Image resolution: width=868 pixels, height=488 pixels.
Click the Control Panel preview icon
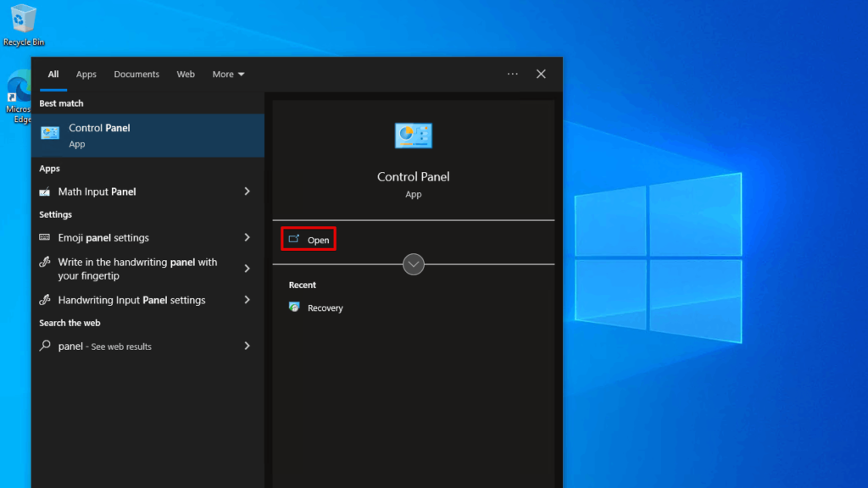(x=413, y=136)
